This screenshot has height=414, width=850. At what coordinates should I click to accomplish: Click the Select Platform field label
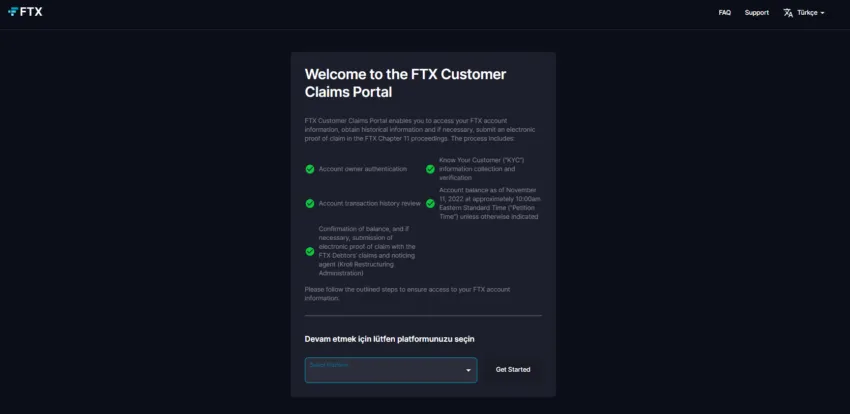pos(329,365)
